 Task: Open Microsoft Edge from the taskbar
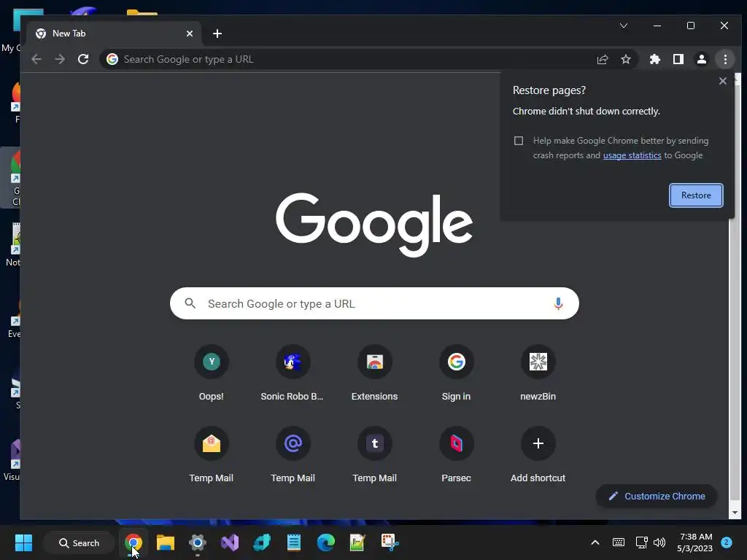326,542
